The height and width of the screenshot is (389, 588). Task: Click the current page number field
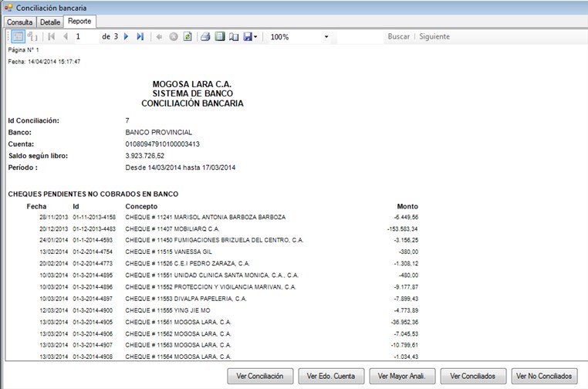pyautogui.click(x=86, y=37)
